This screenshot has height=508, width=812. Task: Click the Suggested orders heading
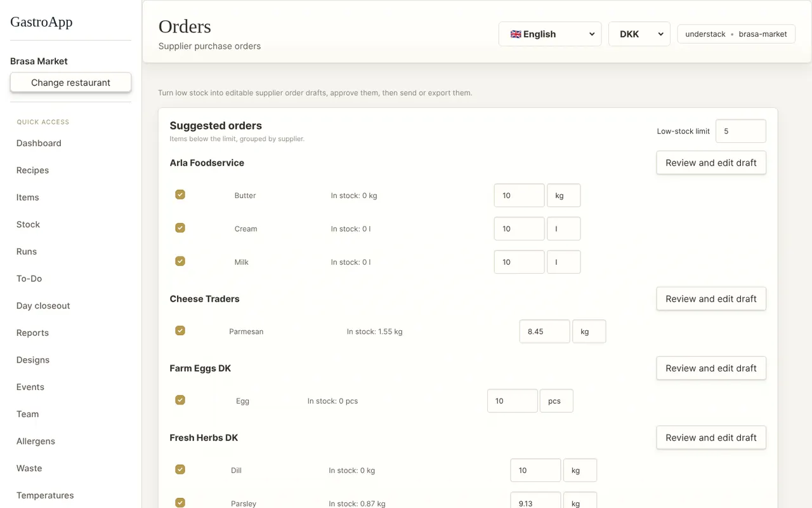tap(216, 126)
